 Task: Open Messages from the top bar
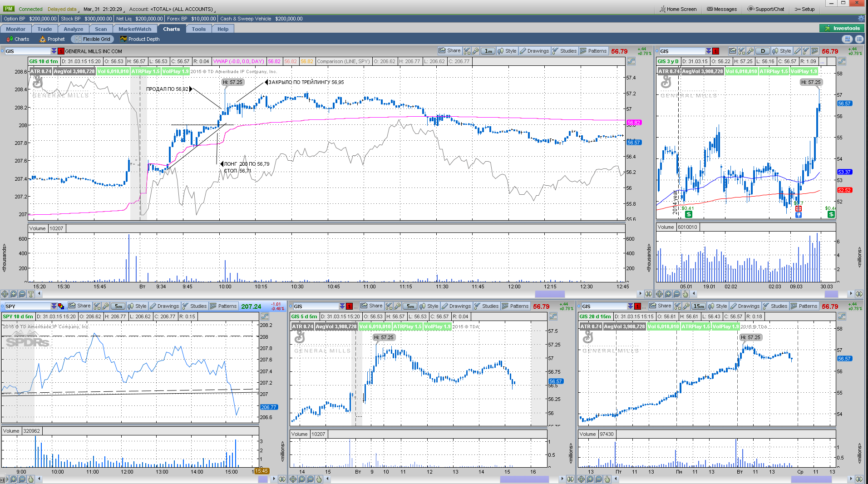pyautogui.click(x=722, y=9)
